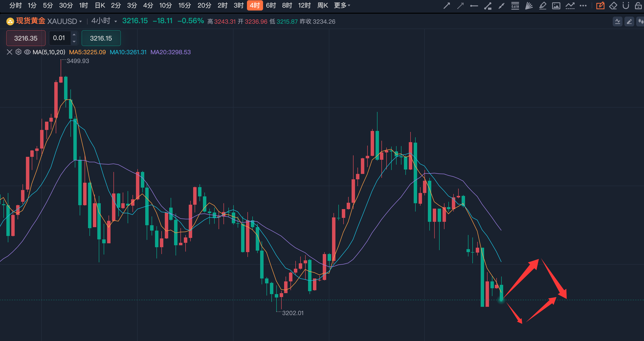Click the 0.01 lot size field

(59, 38)
